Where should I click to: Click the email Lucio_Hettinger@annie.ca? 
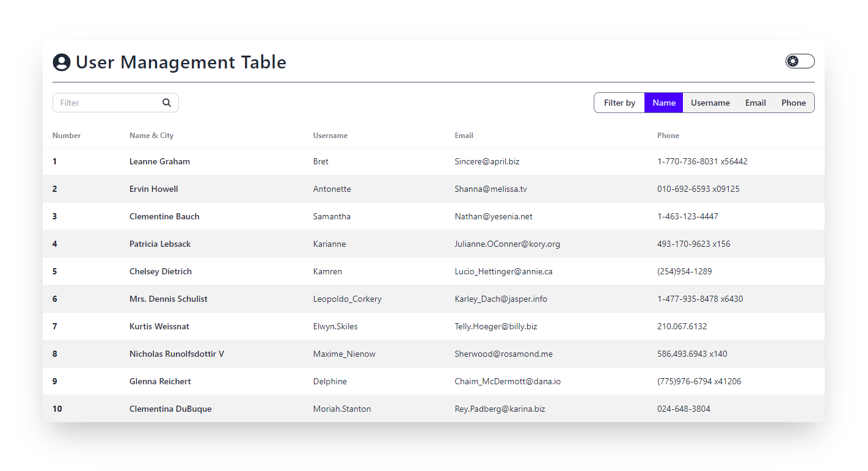pos(503,271)
